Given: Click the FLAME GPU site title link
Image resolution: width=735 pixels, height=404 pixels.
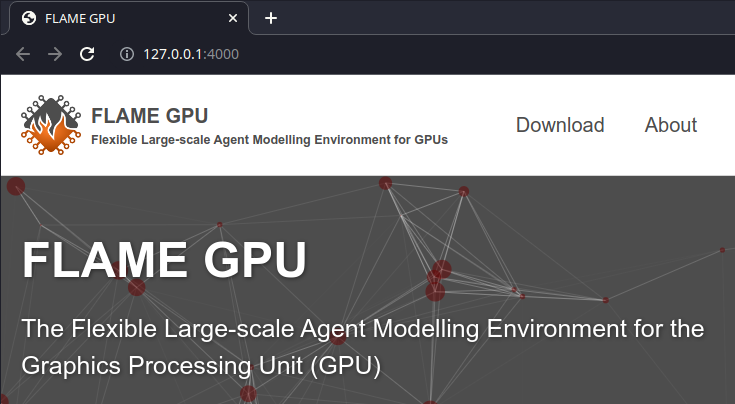Looking at the screenshot, I should pyautogui.click(x=150, y=116).
